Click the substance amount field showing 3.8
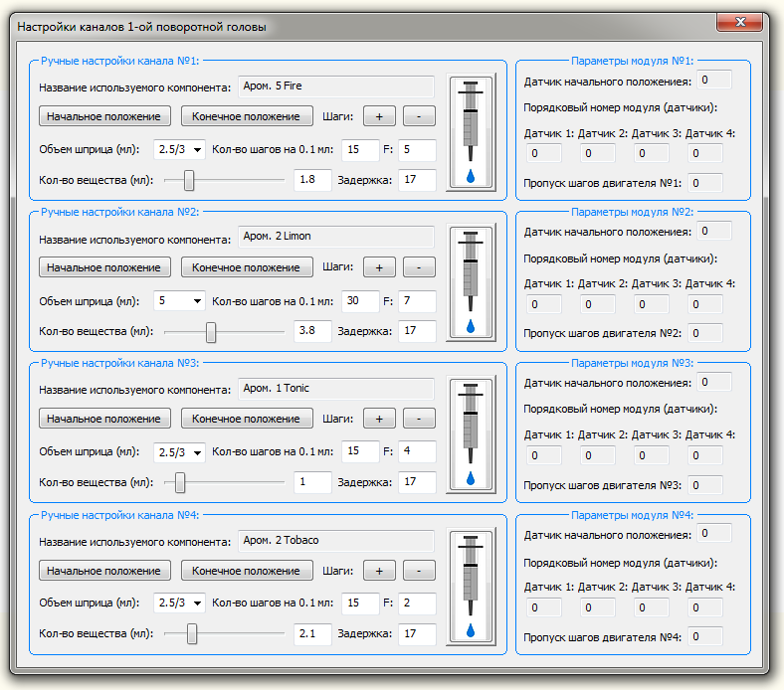784x690 pixels. (312, 331)
